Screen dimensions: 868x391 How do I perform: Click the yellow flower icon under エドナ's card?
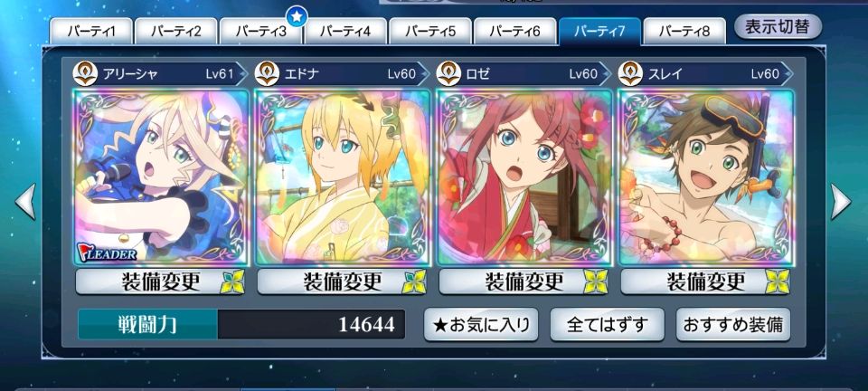click(414, 281)
